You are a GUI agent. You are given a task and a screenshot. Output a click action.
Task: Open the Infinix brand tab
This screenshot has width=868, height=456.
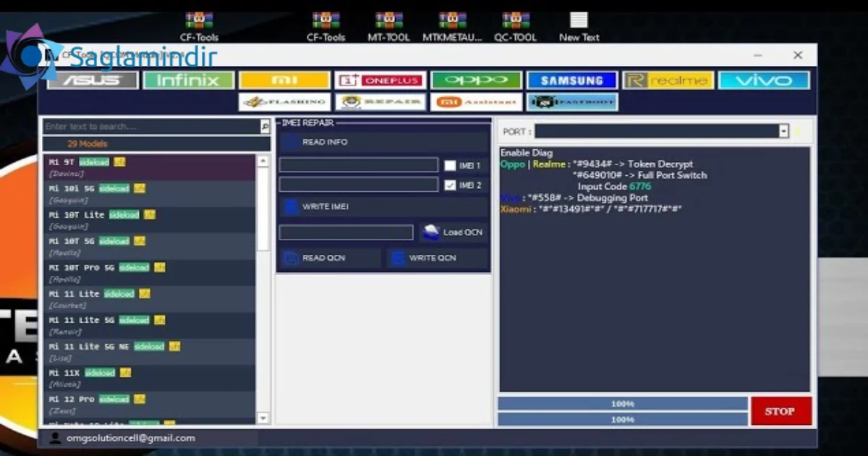coord(188,80)
